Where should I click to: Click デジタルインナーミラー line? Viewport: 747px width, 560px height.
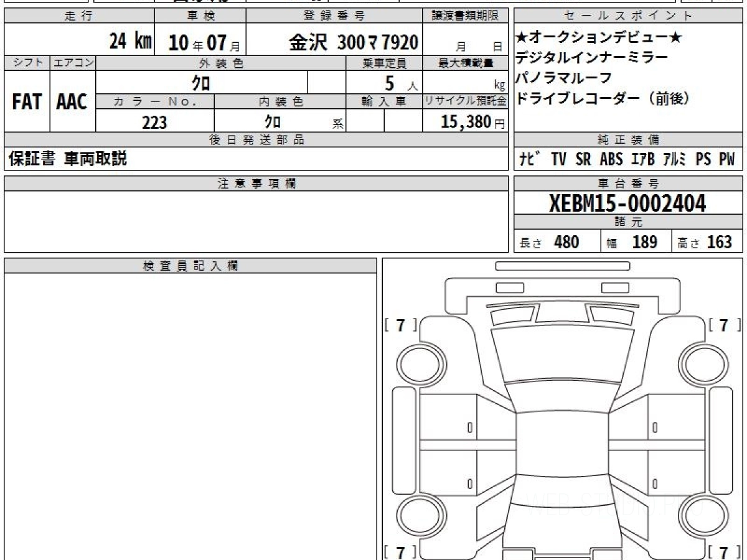point(592,58)
